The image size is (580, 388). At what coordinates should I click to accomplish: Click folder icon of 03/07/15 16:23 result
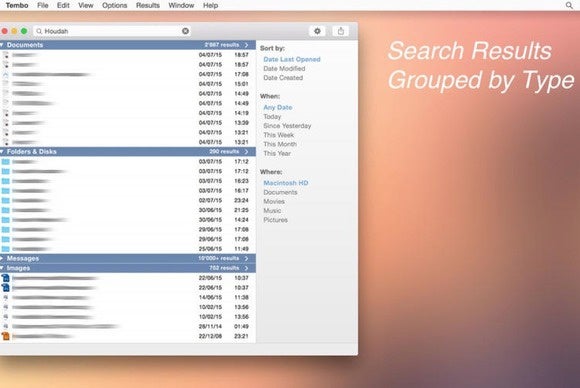pyautogui.click(x=6, y=181)
